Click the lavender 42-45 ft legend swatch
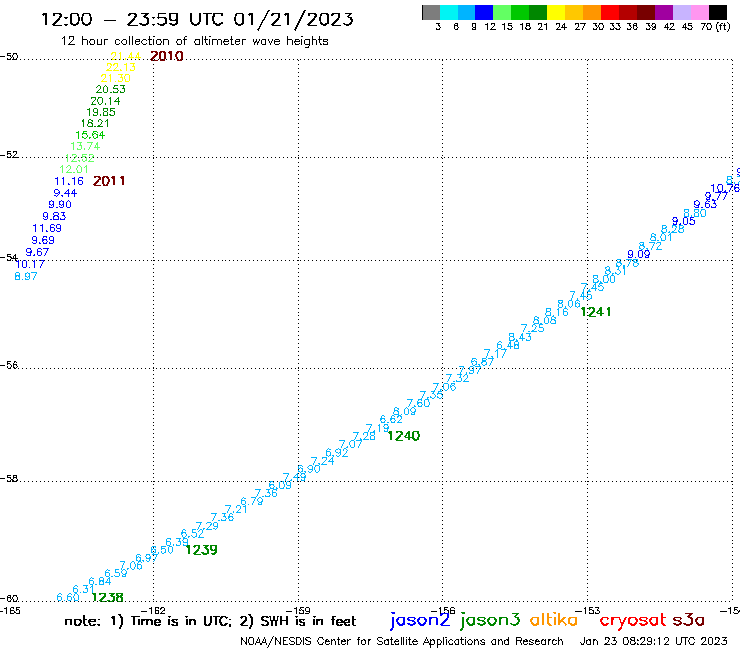 click(x=681, y=12)
